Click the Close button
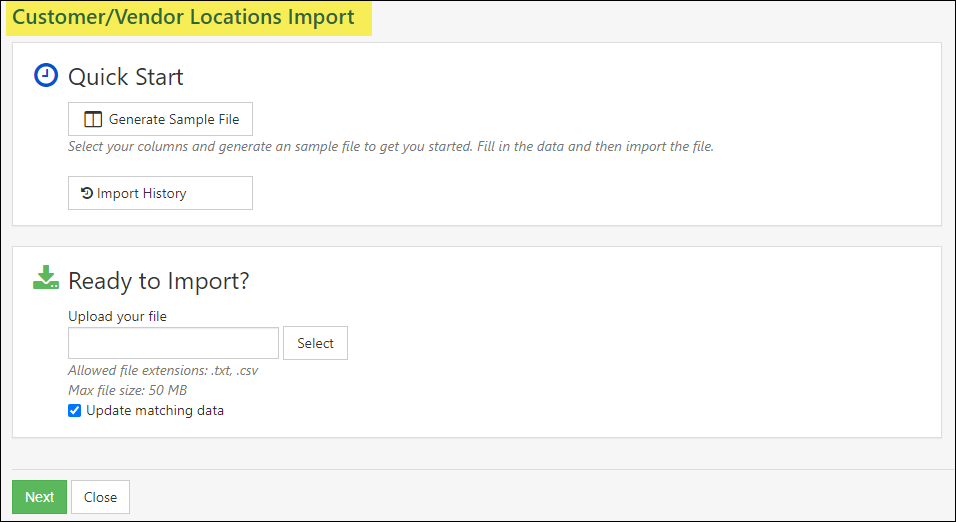Viewport: 956px width, 522px height. [100, 497]
